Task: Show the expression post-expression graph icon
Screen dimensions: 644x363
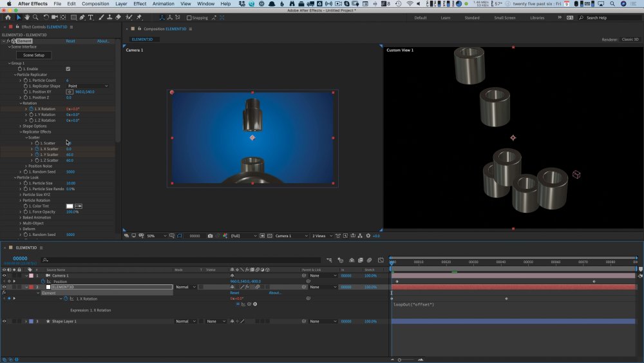Action: click(x=243, y=304)
